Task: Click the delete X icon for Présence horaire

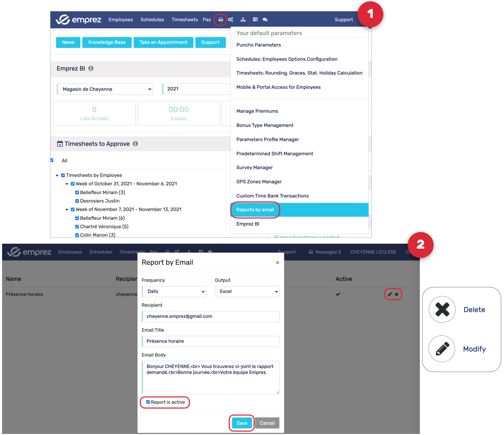Action: pyautogui.click(x=397, y=294)
